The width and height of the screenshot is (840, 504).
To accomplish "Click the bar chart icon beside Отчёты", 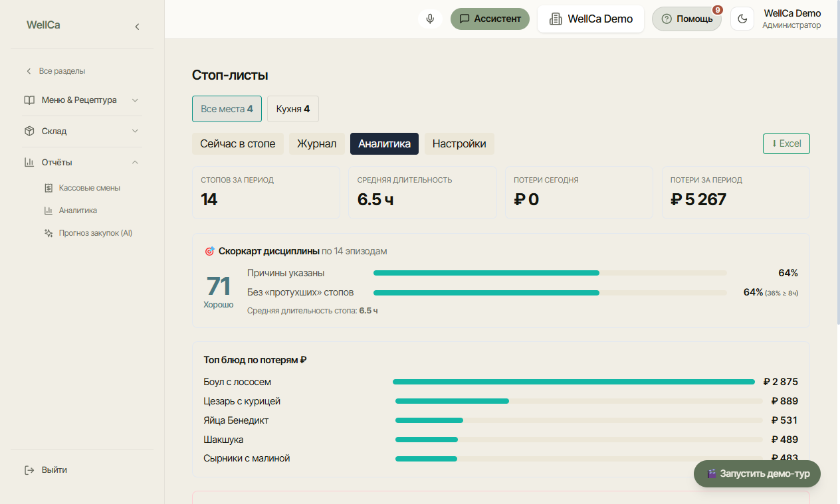I will (29, 163).
